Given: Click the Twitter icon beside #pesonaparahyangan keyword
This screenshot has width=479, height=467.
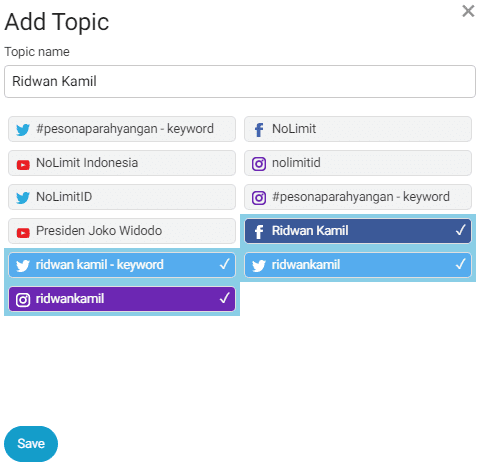Looking at the screenshot, I should (x=23, y=130).
